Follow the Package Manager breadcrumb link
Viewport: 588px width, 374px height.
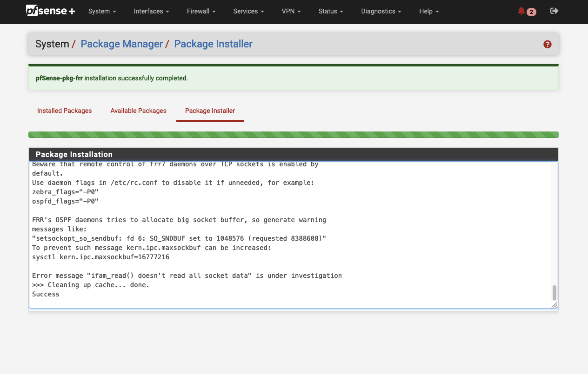tap(121, 44)
